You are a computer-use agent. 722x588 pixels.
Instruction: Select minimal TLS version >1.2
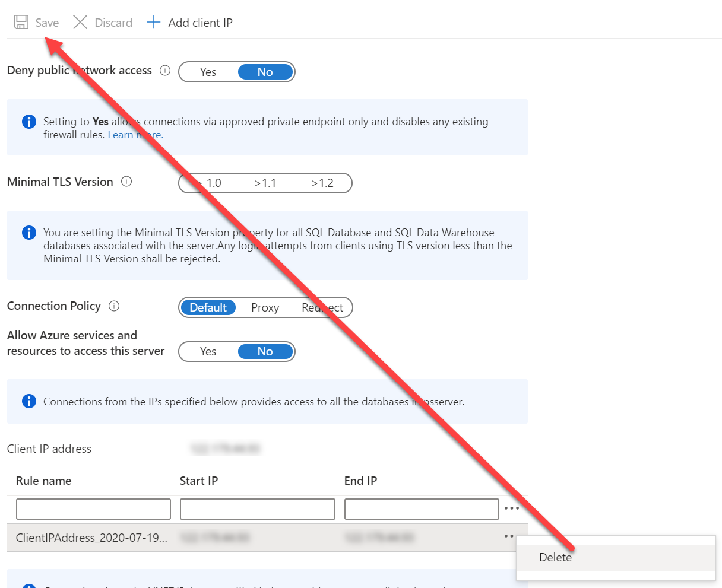(322, 183)
